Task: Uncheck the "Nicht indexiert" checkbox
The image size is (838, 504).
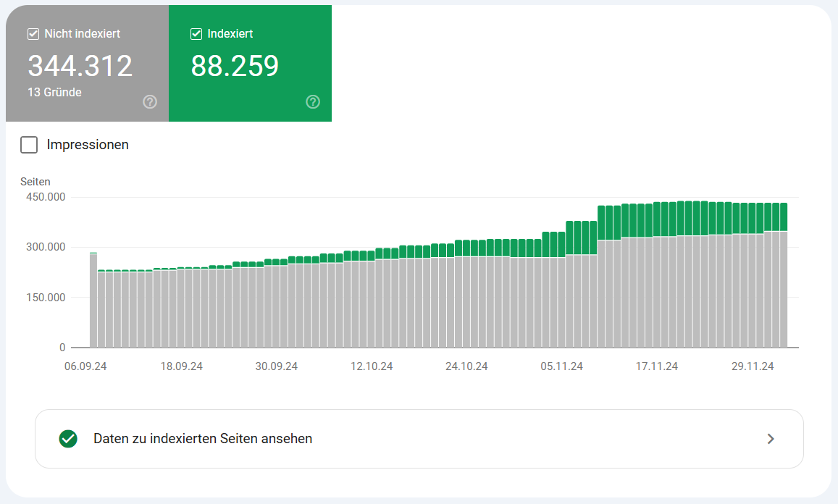Action: 33,33
